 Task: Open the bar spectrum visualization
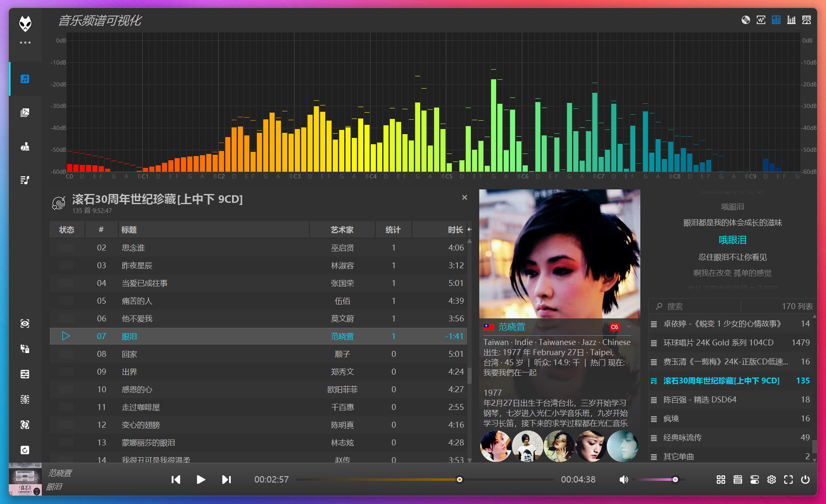tap(791, 20)
